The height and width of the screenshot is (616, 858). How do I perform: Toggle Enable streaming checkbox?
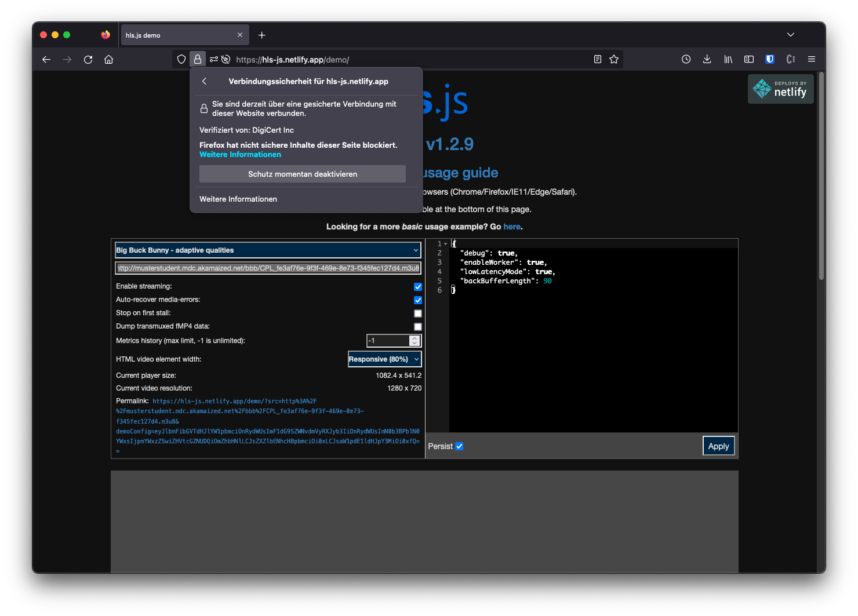pyautogui.click(x=418, y=287)
